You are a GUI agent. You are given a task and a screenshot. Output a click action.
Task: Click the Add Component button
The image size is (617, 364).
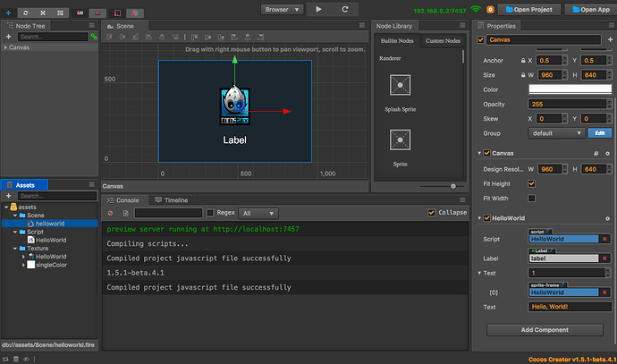[544, 330]
